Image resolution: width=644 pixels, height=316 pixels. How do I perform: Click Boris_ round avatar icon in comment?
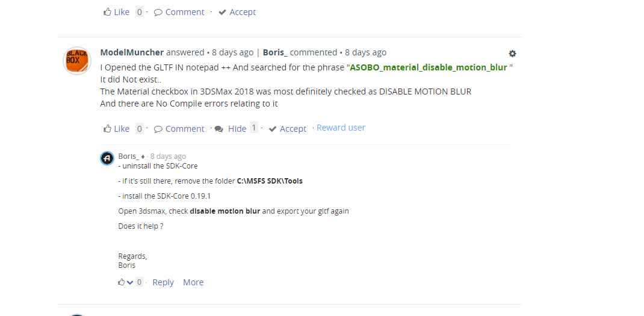107,158
